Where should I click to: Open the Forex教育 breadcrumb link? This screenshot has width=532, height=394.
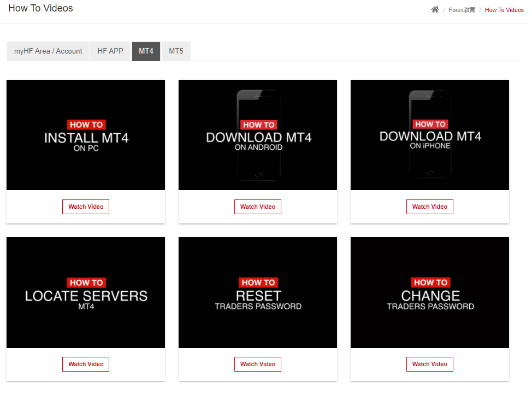(x=462, y=10)
